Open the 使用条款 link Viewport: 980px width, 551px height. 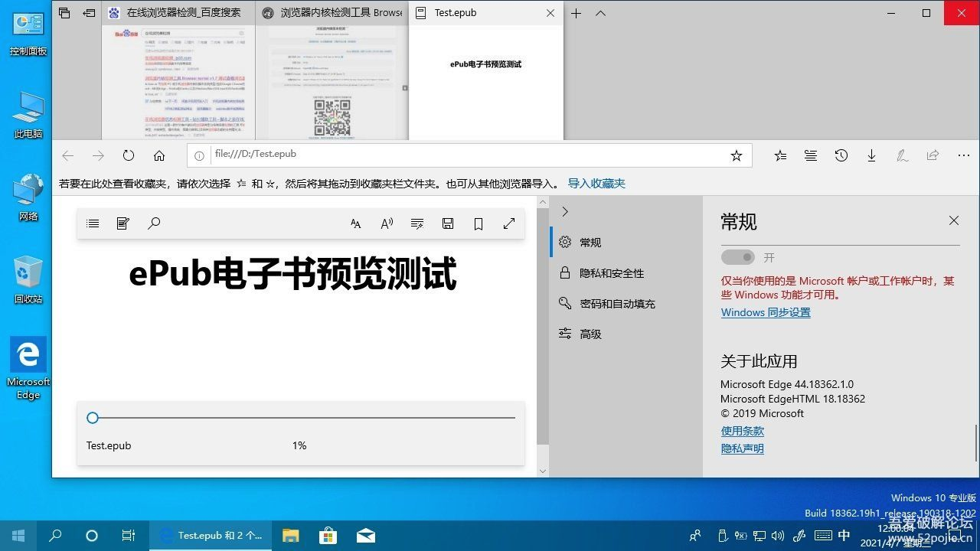[743, 431]
